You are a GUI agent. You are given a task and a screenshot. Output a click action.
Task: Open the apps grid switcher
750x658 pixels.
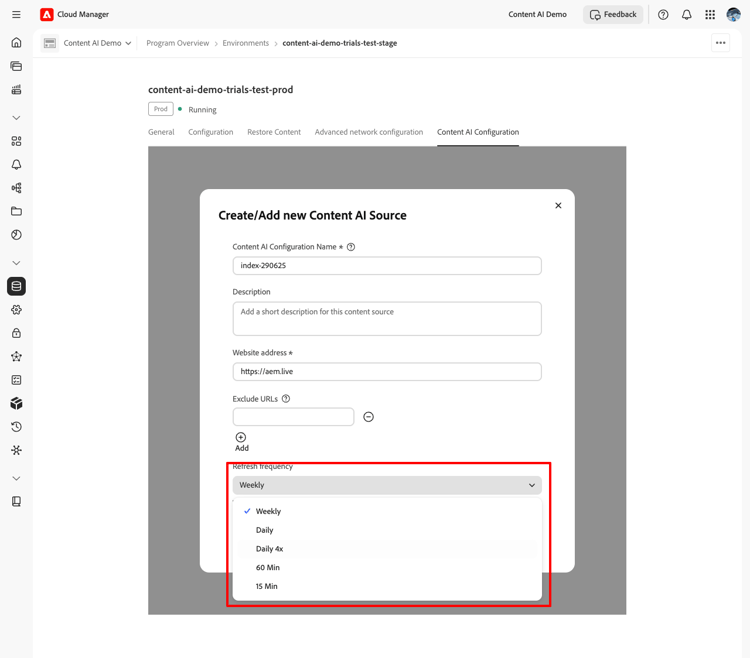tap(710, 14)
